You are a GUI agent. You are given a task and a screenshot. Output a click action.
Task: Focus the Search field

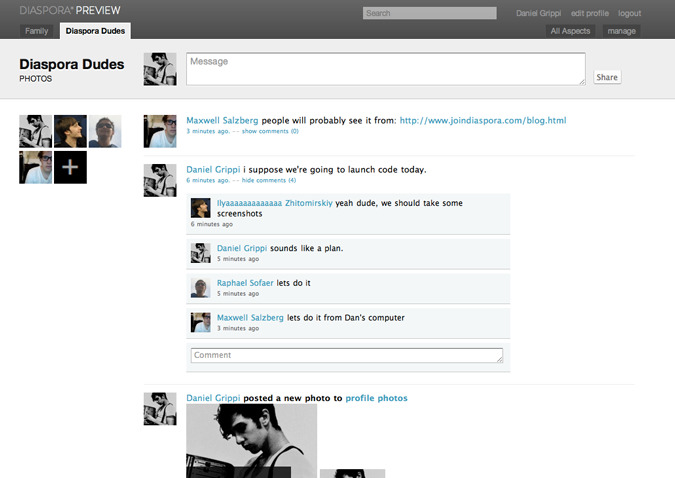(x=430, y=13)
